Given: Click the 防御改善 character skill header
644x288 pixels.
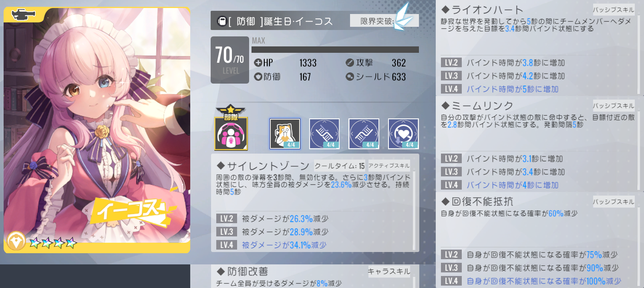Looking at the screenshot, I should click(248, 272).
